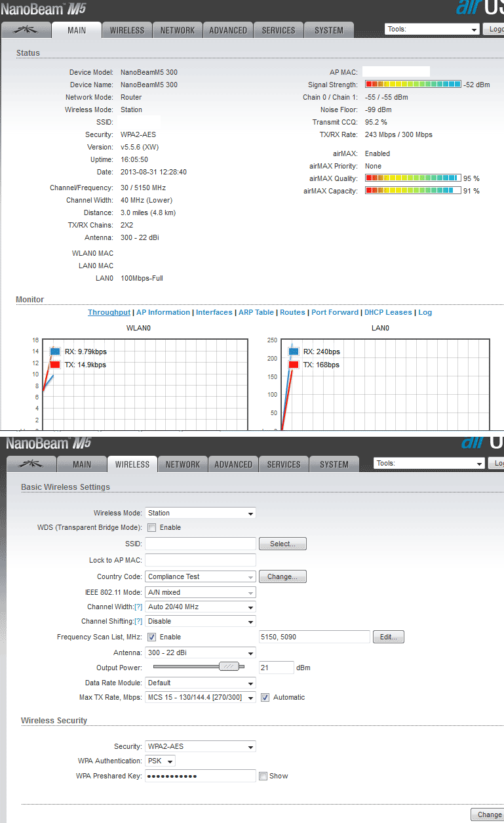Screen dimensions: 504x823
Task: Toggle Show checkbox for WPA Preshared Key
Action: tap(263, 776)
